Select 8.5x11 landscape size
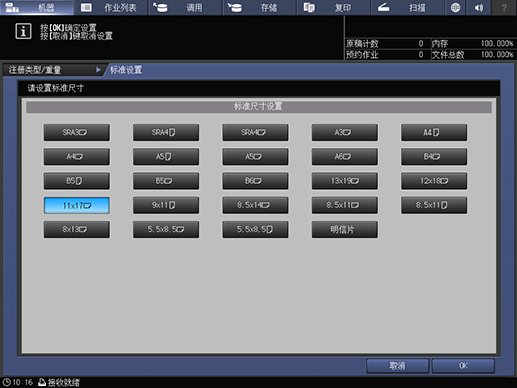The height and width of the screenshot is (388, 517). [345, 205]
